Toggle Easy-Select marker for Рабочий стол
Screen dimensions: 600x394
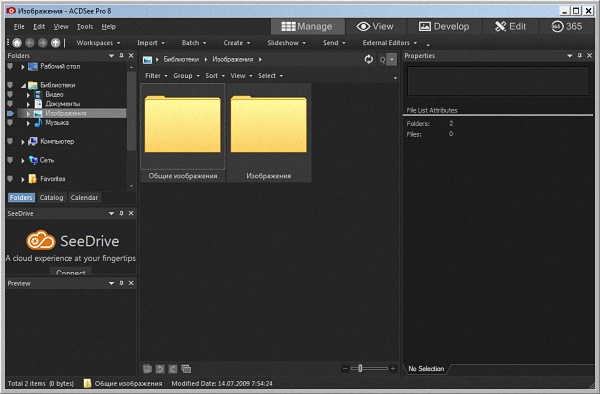(10, 67)
